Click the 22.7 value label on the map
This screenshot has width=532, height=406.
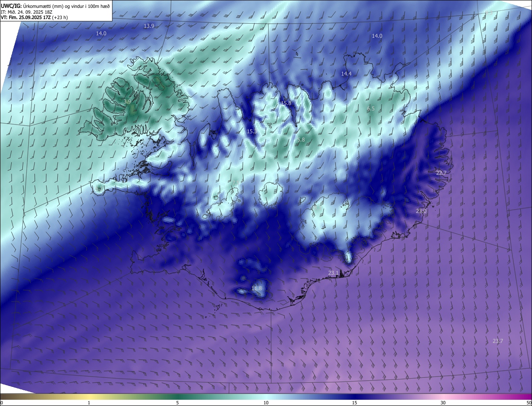click(x=441, y=173)
